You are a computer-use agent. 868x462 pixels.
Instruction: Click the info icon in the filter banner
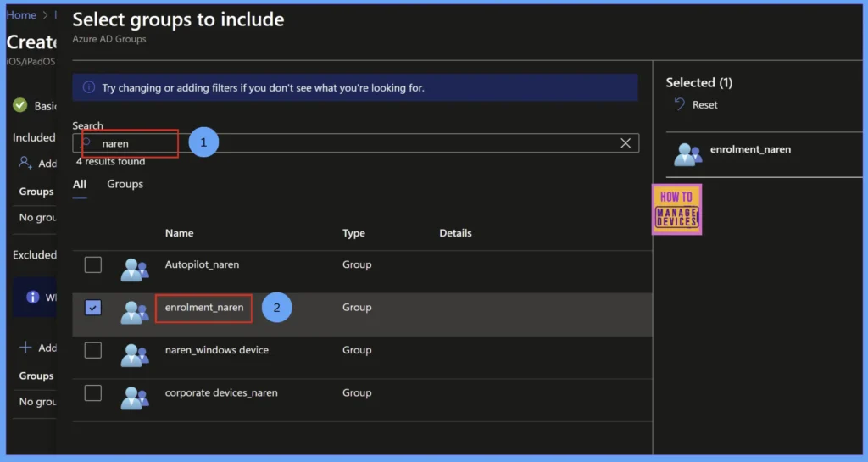(x=88, y=87)
